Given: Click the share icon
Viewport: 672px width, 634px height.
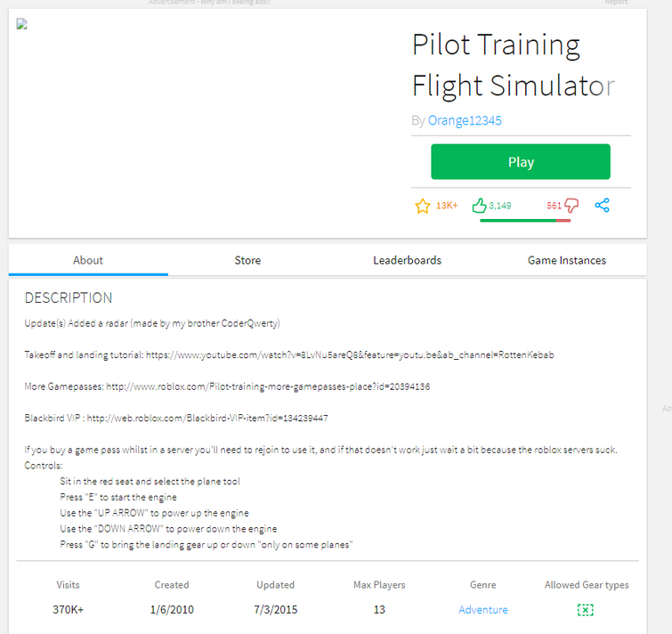Looking at the screenshot, I should 603,206.
